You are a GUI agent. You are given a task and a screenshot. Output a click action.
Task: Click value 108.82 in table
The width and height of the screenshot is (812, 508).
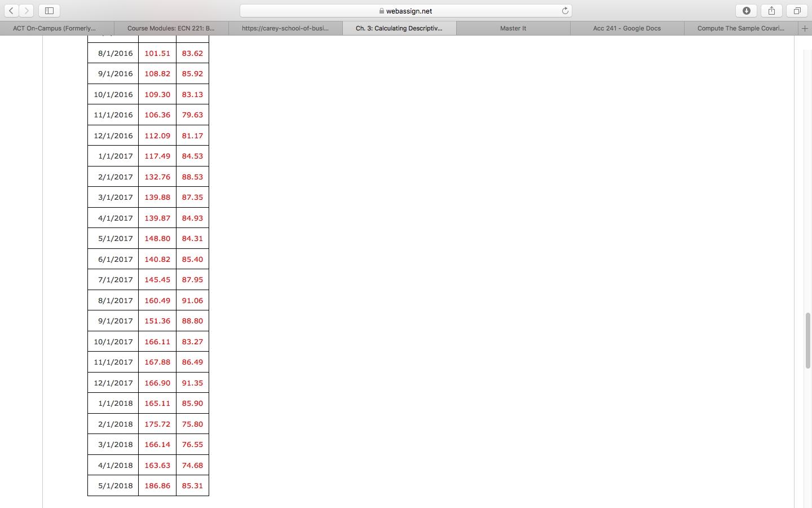coord(157,73)
